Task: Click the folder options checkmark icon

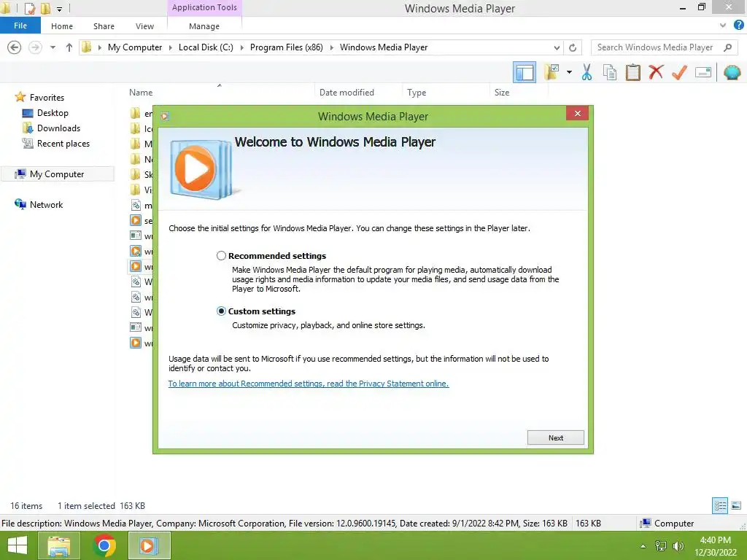Action: (x=551, y=72)
